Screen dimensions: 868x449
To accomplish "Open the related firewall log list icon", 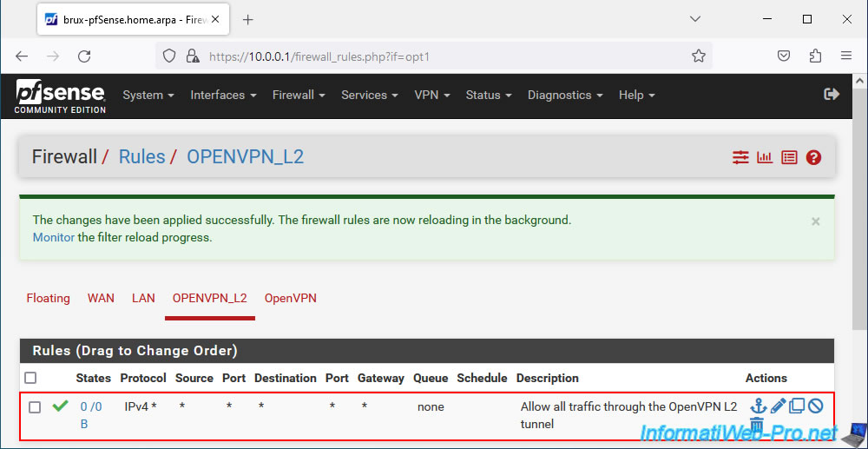I will pyautogui.click(x=789, y=158).
